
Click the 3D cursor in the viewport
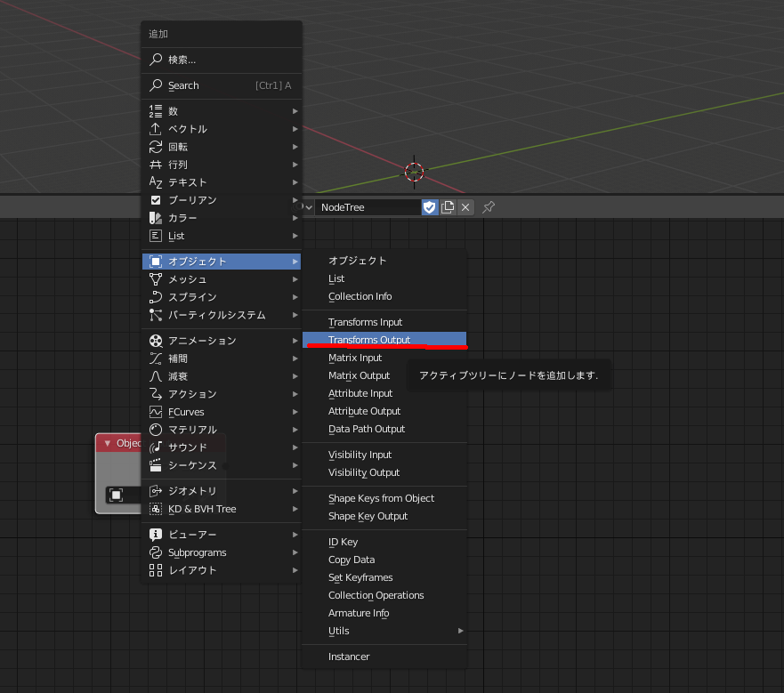pyautogui.click(x=414, y=172)
